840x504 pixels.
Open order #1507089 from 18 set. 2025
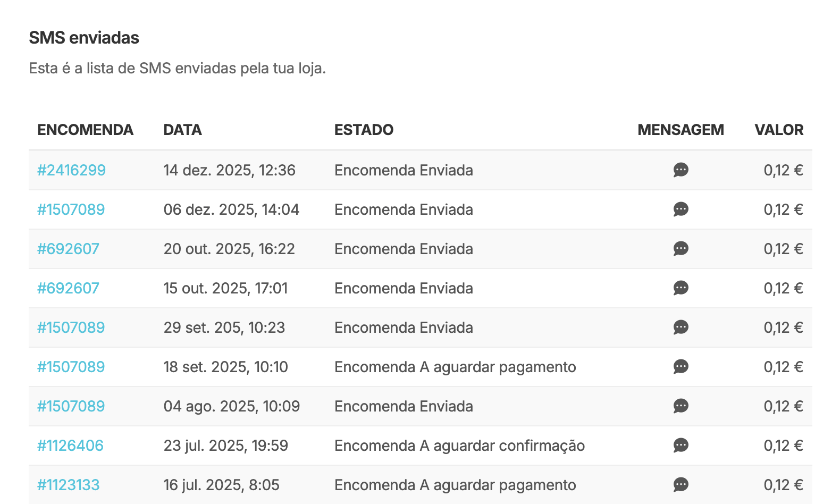click(x=71, y=367)
